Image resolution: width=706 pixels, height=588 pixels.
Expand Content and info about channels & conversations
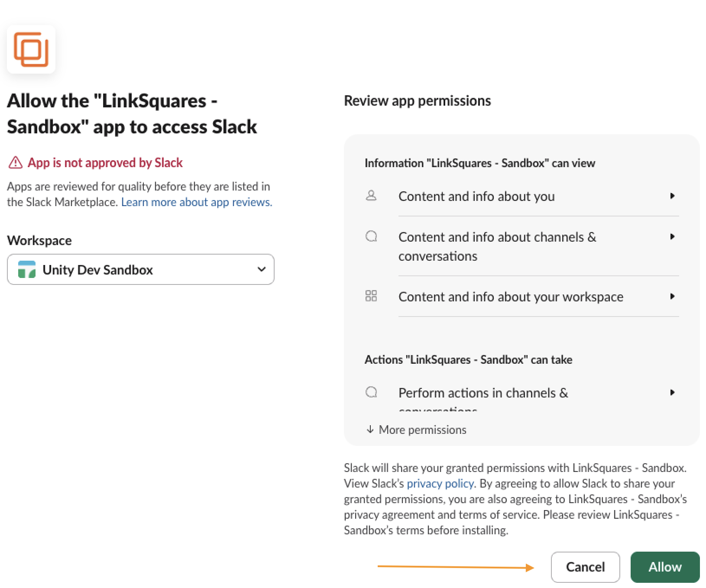(672, 237)
